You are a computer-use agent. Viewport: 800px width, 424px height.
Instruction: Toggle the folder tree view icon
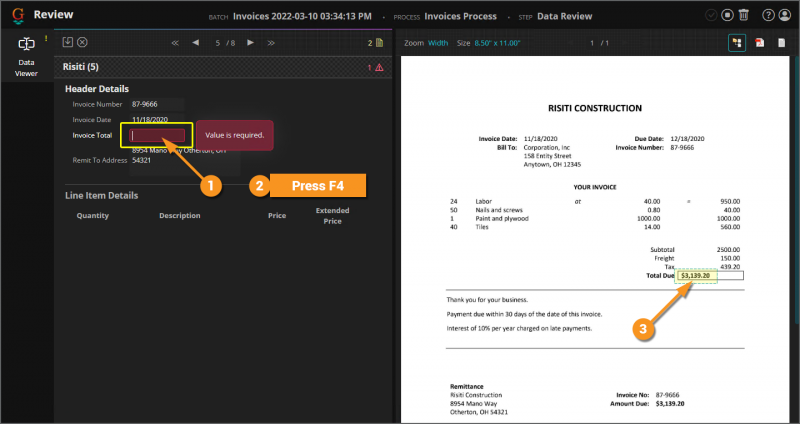pos(737,43)
